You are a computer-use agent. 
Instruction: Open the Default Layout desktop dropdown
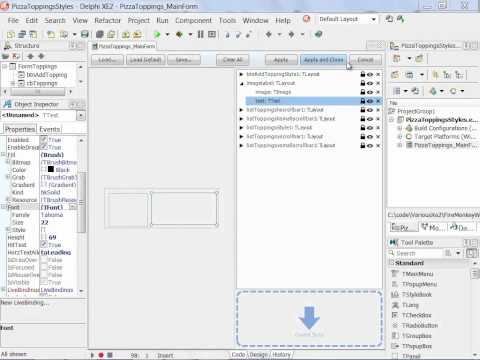374,19
